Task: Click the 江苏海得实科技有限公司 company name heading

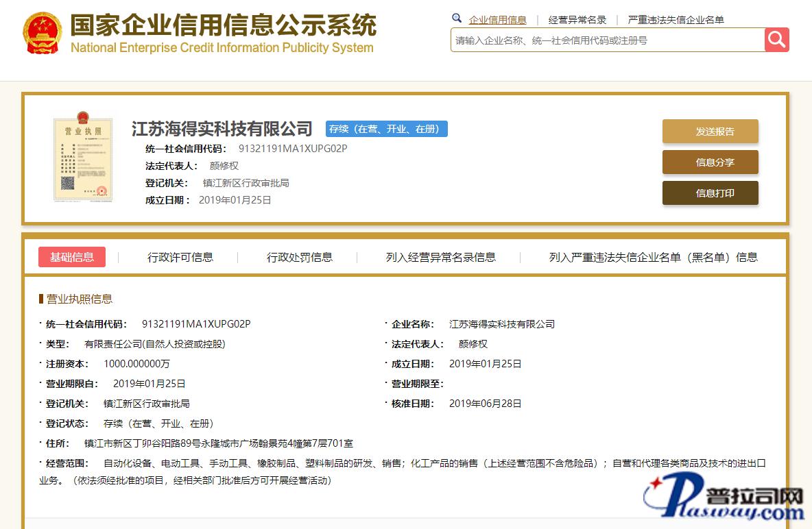Action: click(222, 129)
